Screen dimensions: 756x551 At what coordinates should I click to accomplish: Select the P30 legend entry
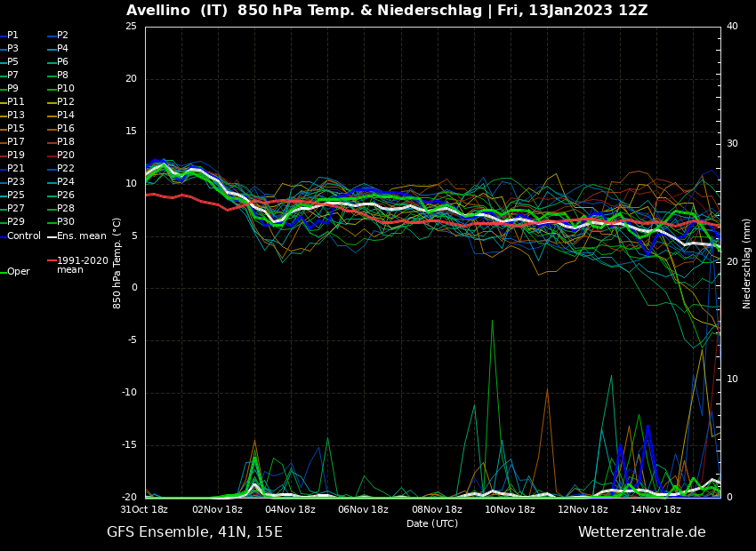[x=65, y=222]
